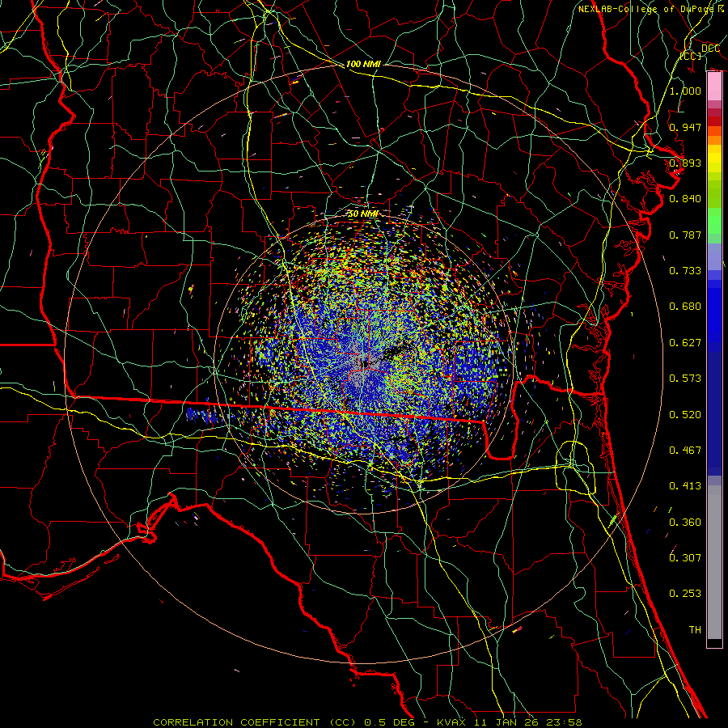Click the 11 JAN 26 date in the caption

[x=507, y=722]
